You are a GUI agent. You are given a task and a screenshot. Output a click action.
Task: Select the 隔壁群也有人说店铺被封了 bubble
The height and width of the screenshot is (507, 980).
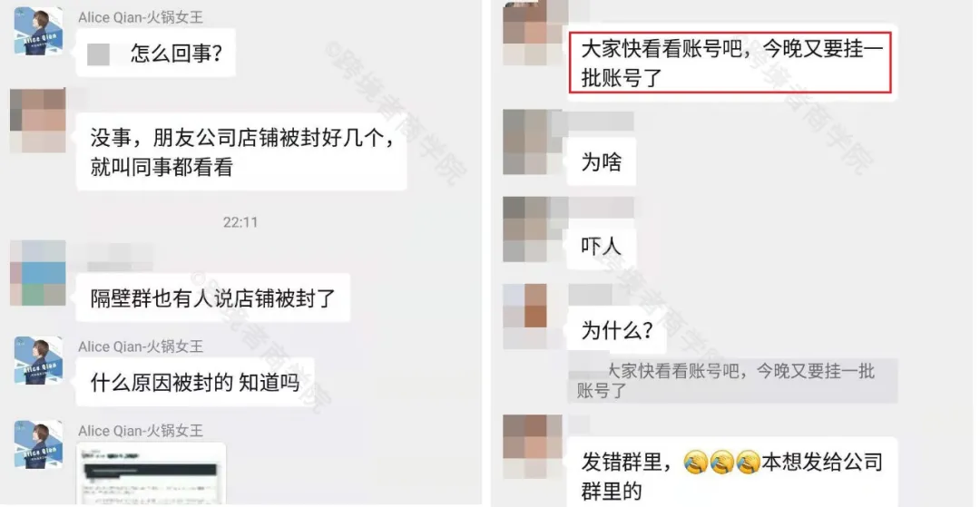pyautogui.click(x=213, y=297)
